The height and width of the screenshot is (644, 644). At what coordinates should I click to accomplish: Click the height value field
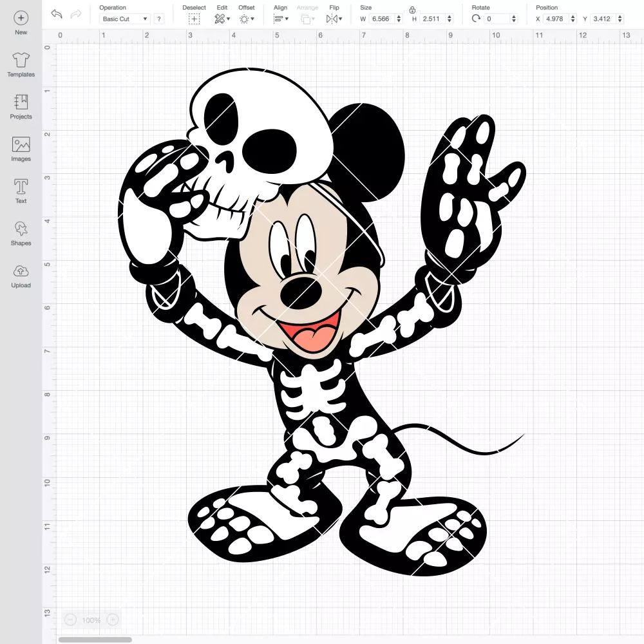click(433, 19)
